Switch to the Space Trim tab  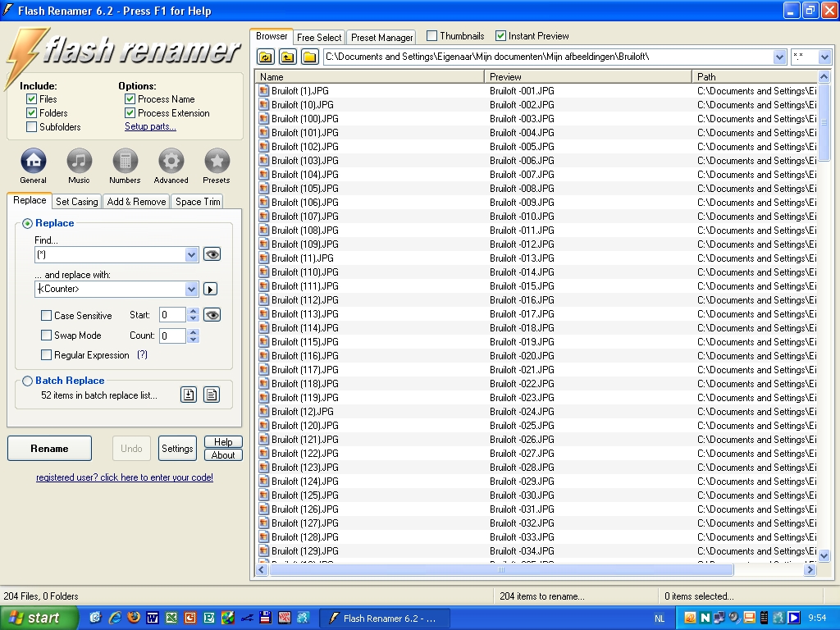198,202
